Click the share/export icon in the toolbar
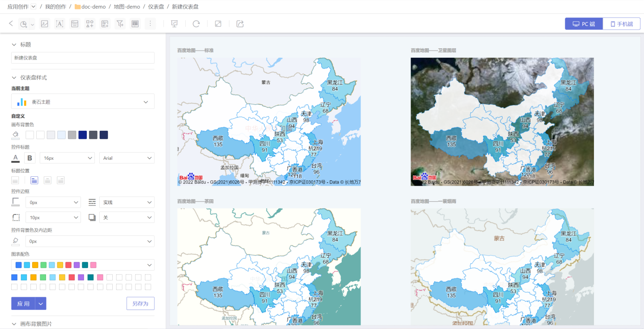644x329 pixels. click(x=240, y=24)
